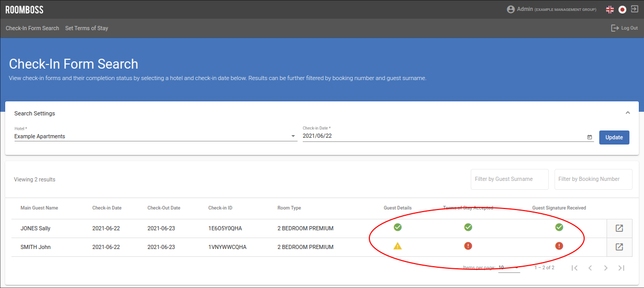
Task: Click SMITH John's guest details warning icon
Action: (397, 246)
